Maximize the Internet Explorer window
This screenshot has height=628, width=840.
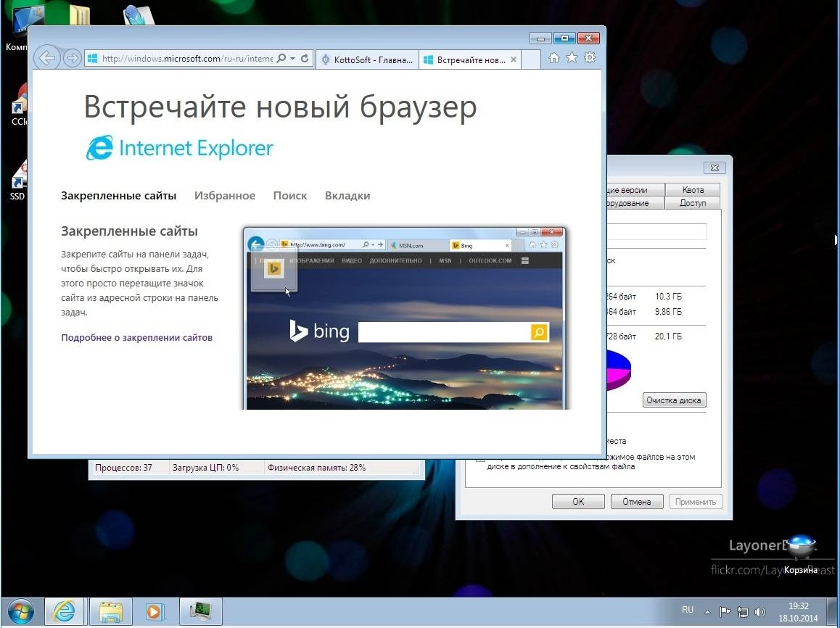564,38
